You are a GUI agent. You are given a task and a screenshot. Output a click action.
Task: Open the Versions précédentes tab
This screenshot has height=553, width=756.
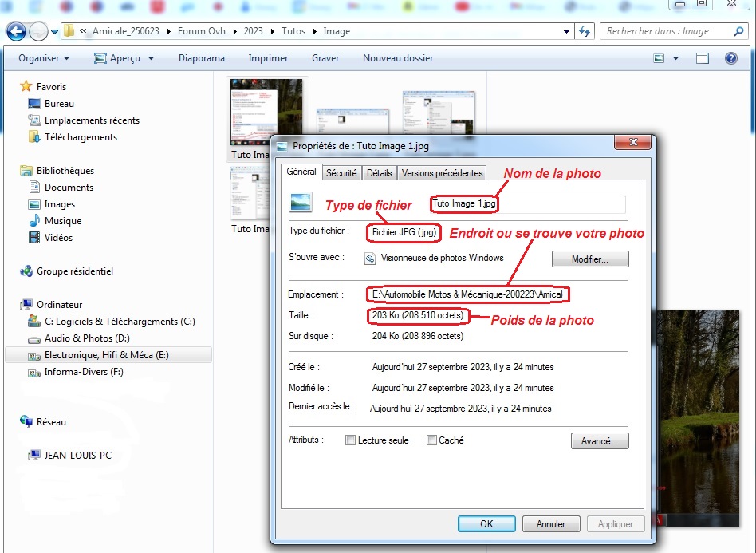442,173
